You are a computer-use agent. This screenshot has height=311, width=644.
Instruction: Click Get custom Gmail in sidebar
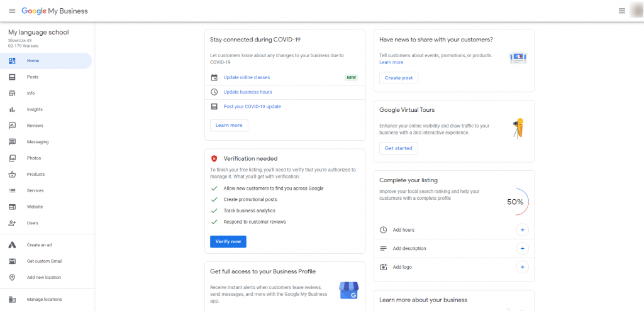pyautogui.click(x=45, y=261)
